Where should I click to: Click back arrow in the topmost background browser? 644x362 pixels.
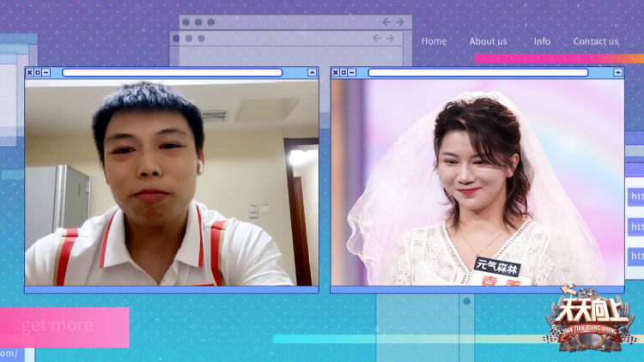point(386,22)
